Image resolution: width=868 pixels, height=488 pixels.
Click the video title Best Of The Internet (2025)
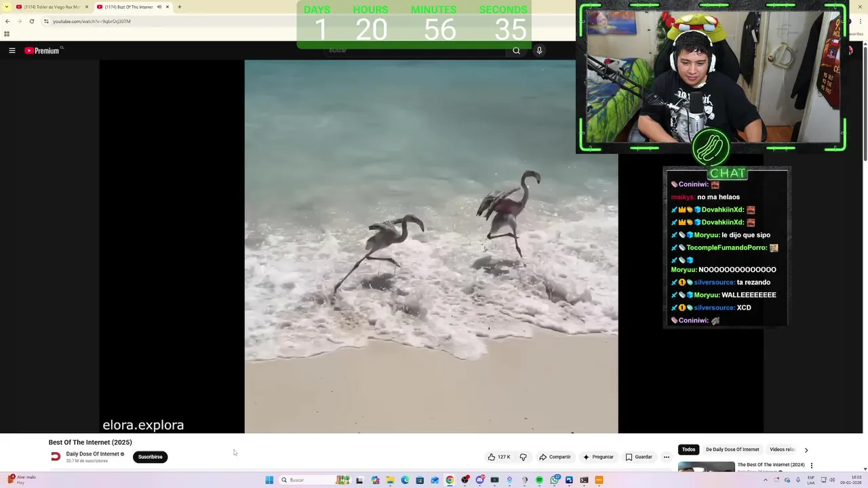90,442
